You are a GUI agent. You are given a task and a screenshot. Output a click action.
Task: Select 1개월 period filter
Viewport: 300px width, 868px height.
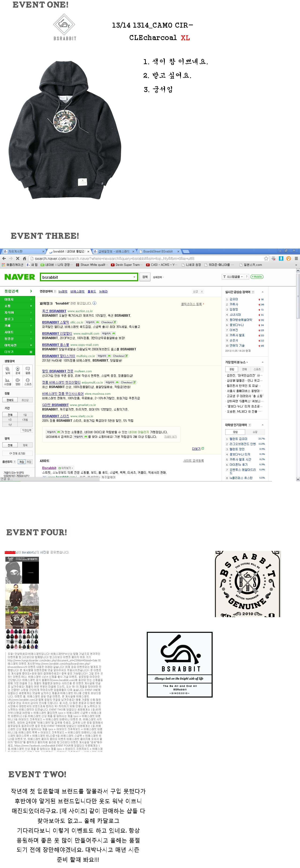pyautogui.click(x=25, y=420)
